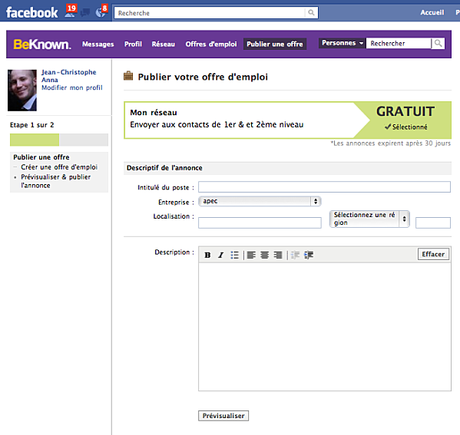
Task: Open Facebook notifications globe icon
Action: [x=100, y=13]
